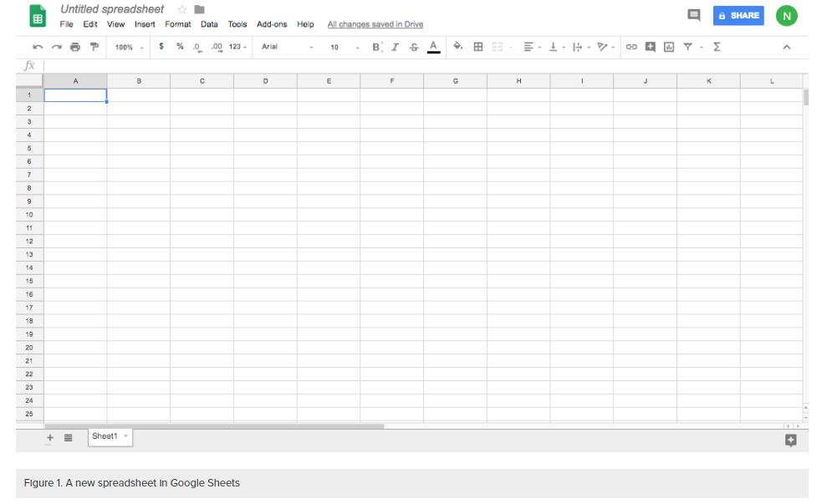Open the Format menu

coord(177,24)
